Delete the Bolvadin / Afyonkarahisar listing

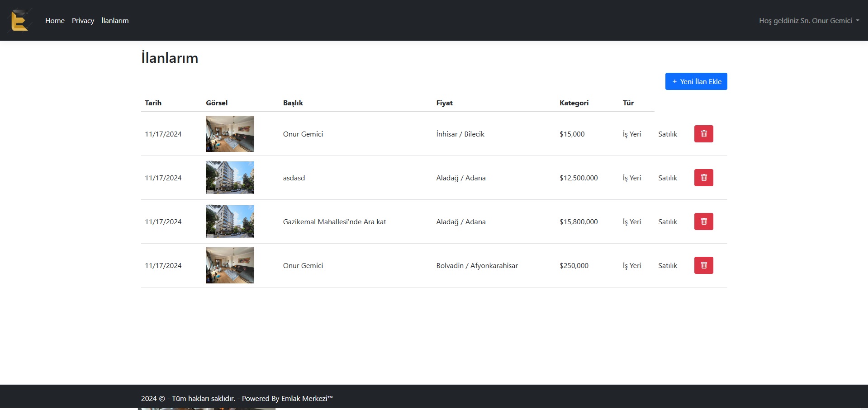(x=703, y=265)
